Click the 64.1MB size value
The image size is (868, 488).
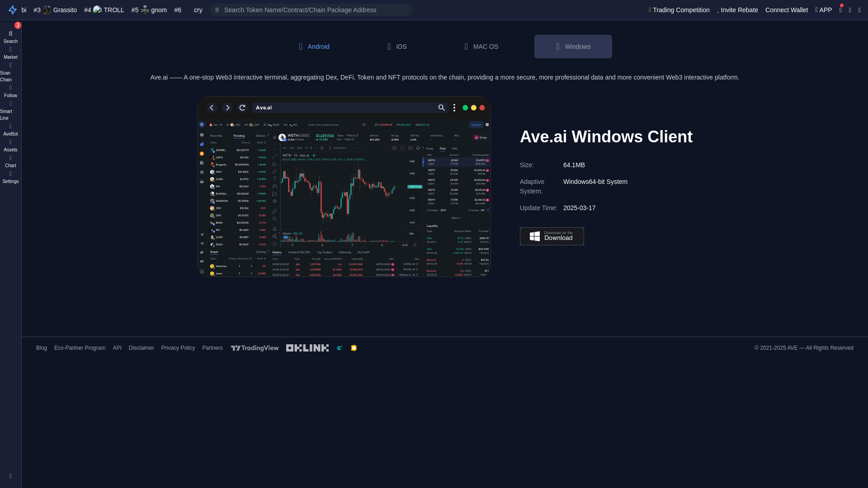574,165
